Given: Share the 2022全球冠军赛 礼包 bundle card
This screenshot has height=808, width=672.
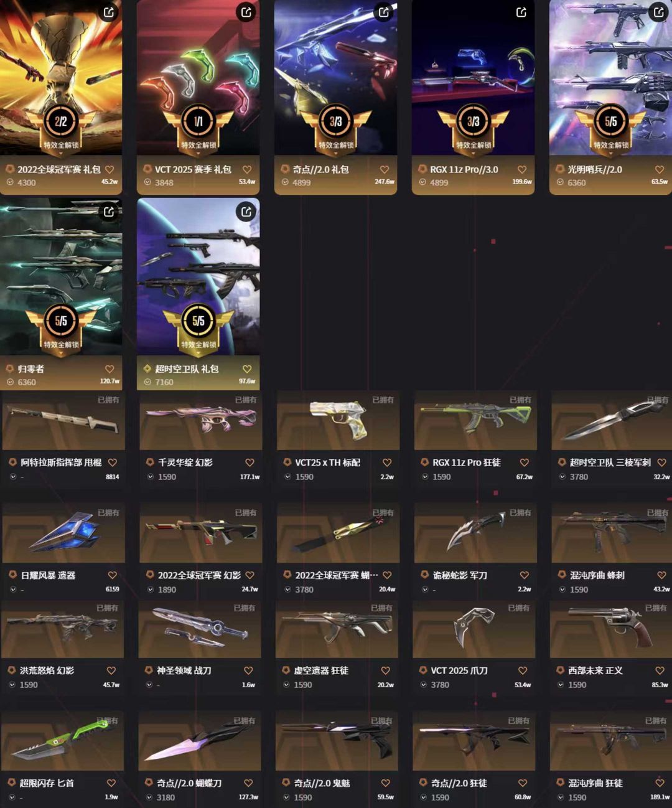Looking at the screenshot, I should point(109,12).
